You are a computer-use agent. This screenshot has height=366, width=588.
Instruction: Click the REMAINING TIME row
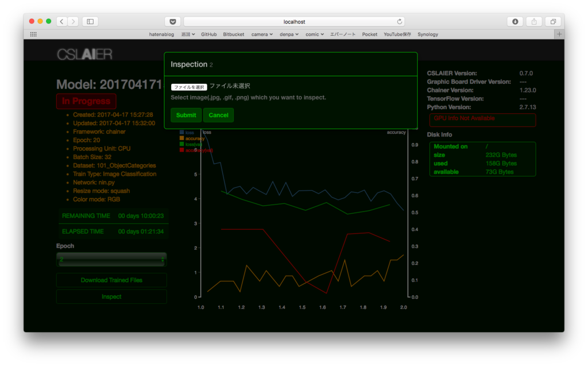pyautogui.click(x=113, y=216)
